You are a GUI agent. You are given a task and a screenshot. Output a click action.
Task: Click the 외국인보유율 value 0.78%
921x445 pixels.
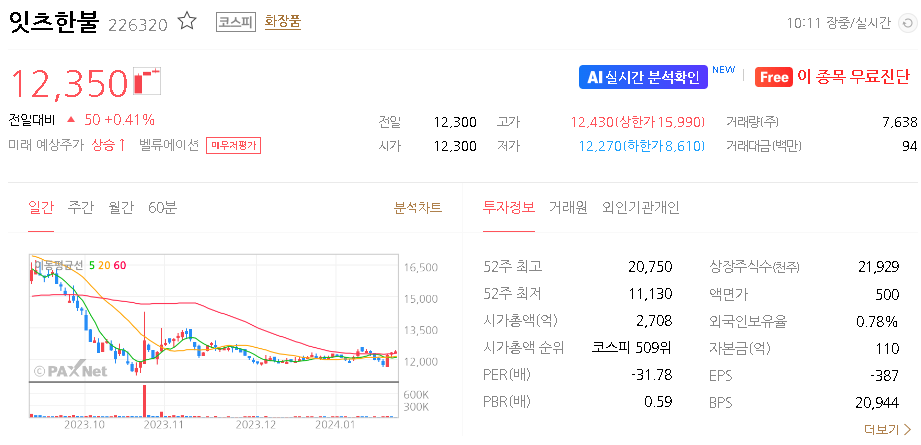click(879, 321)
